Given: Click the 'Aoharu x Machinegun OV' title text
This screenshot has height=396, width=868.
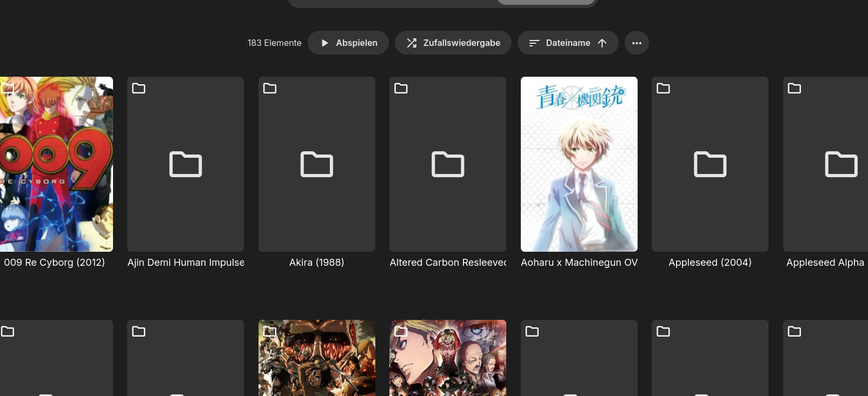Looking at the screenshot, I should coord(579,263).
